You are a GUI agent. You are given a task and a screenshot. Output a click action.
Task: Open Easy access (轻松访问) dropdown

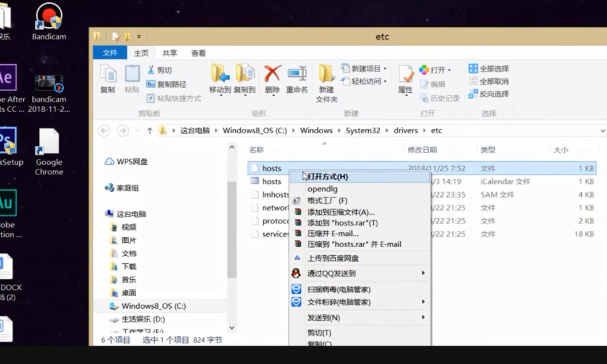[364, 81]
